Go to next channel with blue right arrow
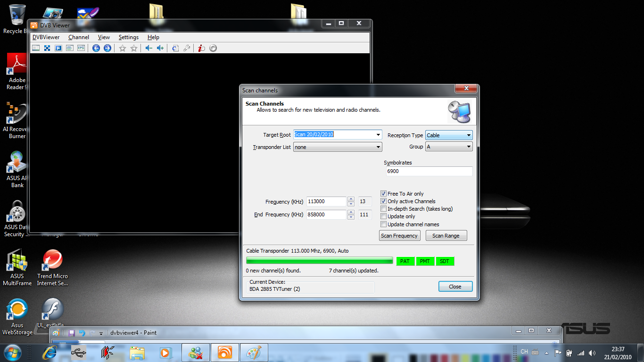Image resolution: width=644 pixels, height=362 pixels. click(107, 48)
